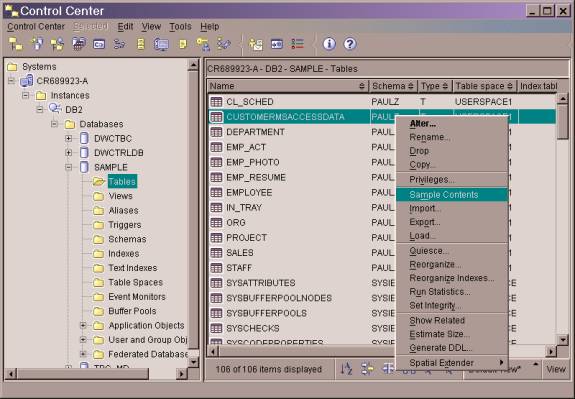Open the Control Center toolbar icon

(15, 44)
